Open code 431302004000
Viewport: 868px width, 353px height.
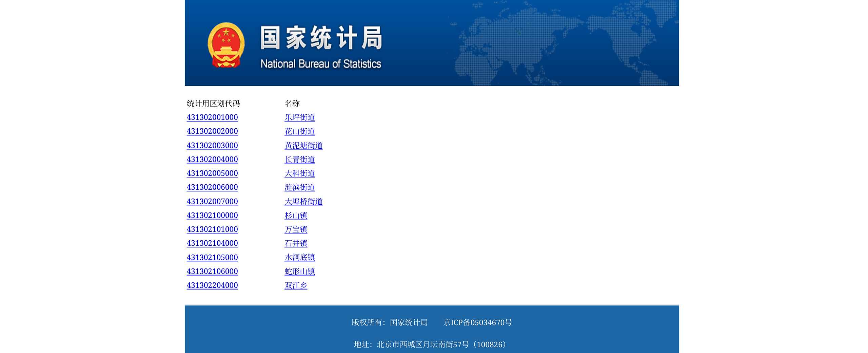pos(212,160)
